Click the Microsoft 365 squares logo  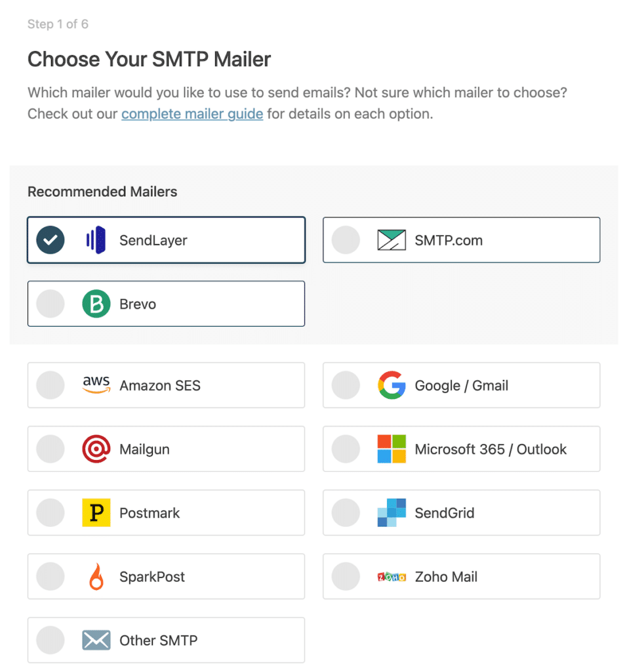392,449
